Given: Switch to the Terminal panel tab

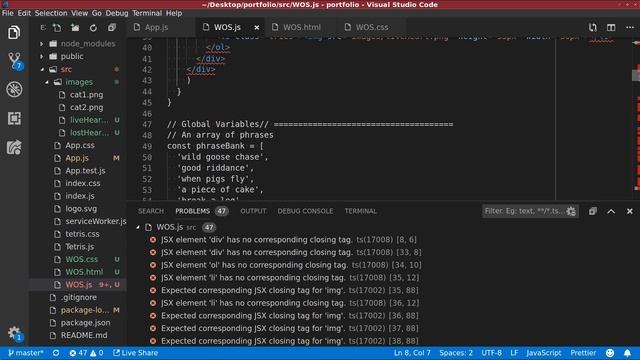Looking at the screenshot, I should (360, 211).
